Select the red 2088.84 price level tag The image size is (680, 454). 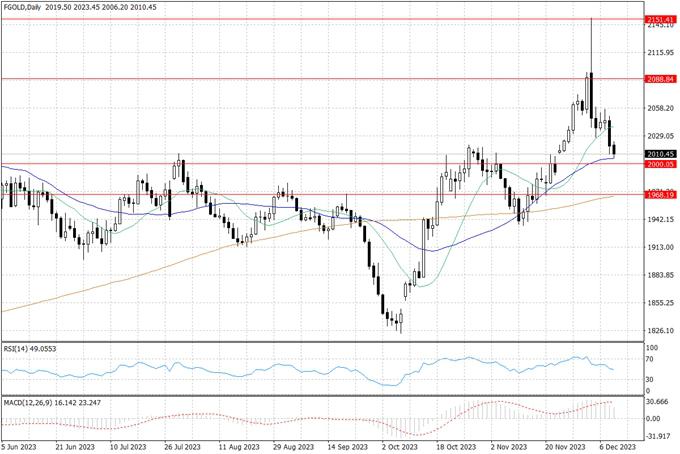[658, 78]
